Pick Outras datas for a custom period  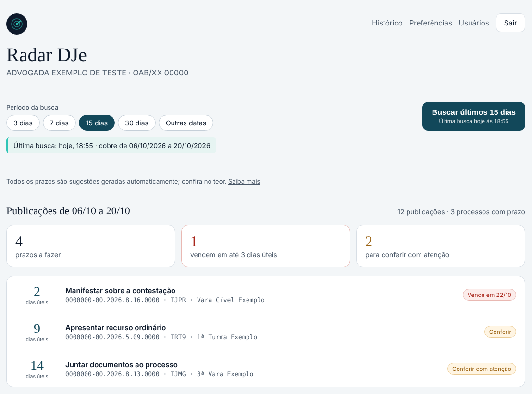[x=186, y=123]
